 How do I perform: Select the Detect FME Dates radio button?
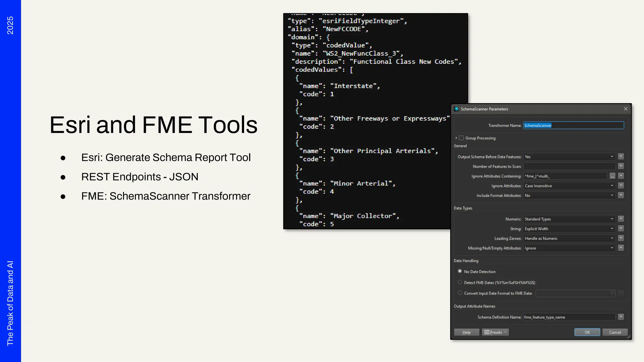coord(460,282)
